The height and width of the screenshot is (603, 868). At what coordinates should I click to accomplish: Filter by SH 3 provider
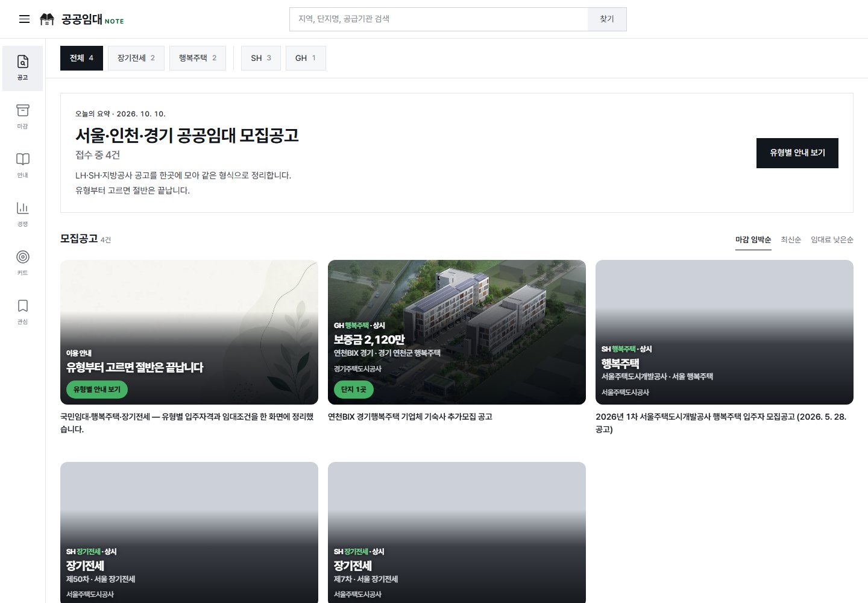[x=261, y=58]
